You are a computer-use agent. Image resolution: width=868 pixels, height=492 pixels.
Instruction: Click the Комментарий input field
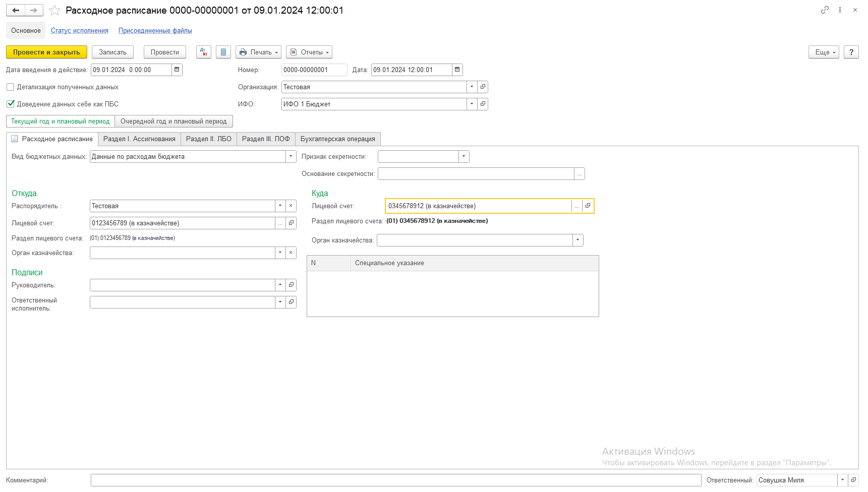point(396,480)
